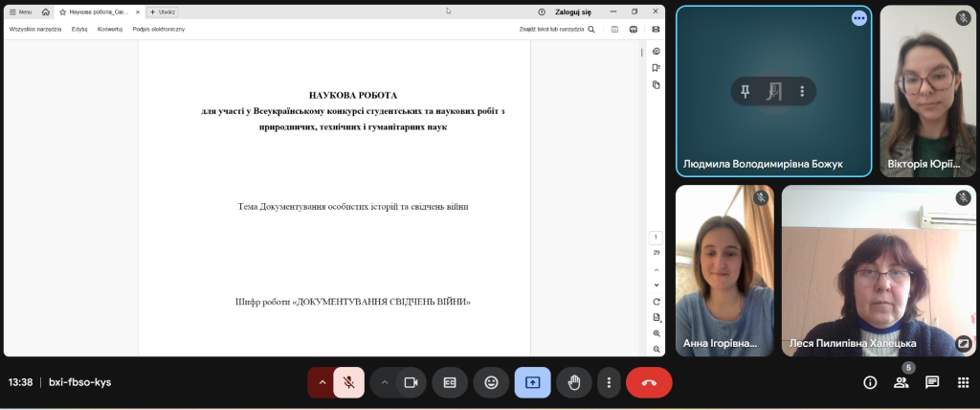Open the Konwertuj tab in the PDF toolbar
Screen dimensions: 980x410
(x=110, y=30)
